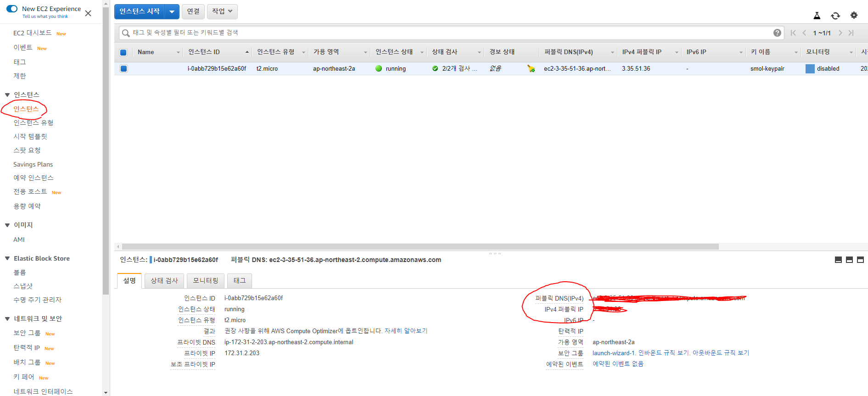The image size is (868, 396).
Task: Open the 자세히 알아보기 link
Action: 406,331
